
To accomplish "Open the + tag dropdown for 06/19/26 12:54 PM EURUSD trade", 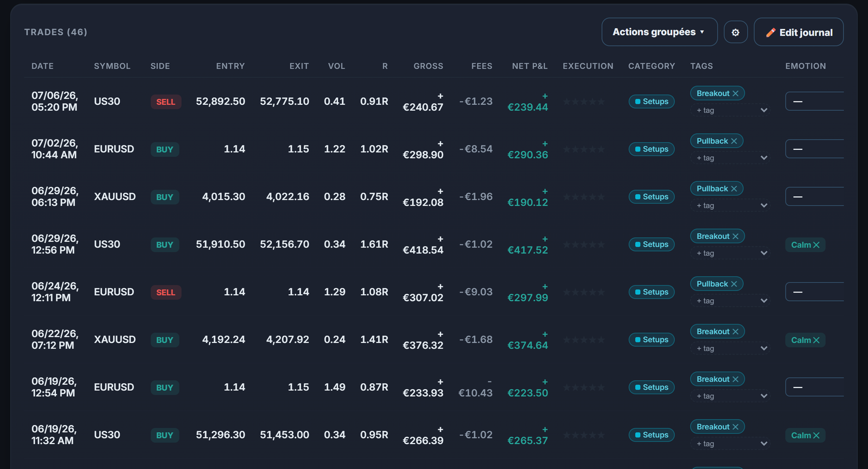I will point(731,396).
